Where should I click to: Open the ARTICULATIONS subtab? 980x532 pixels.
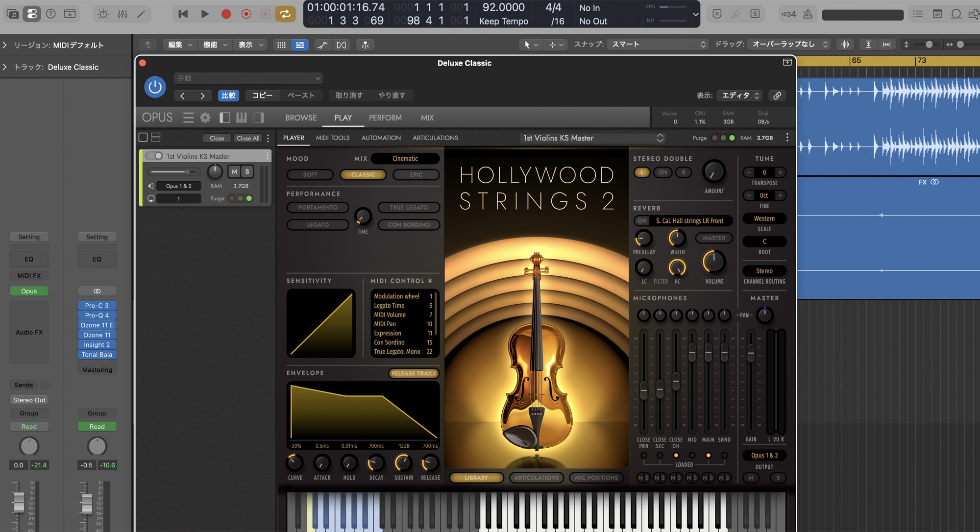(x=435, y=138)
